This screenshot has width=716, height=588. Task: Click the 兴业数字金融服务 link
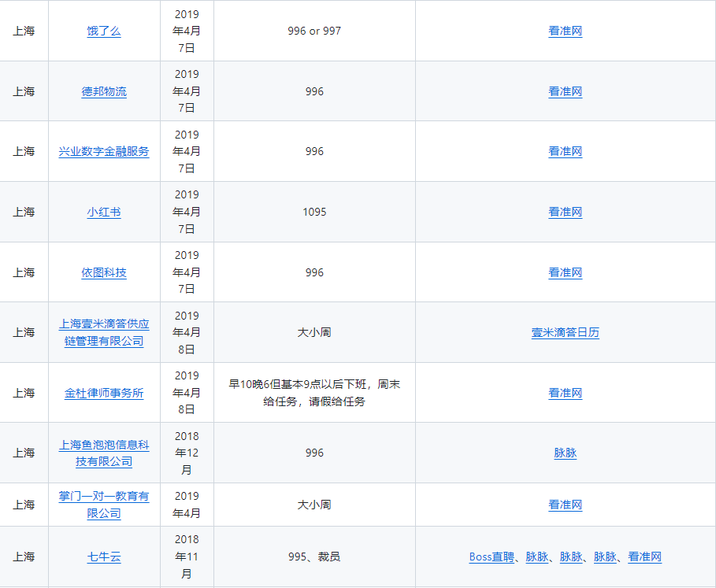click(104, 151)
